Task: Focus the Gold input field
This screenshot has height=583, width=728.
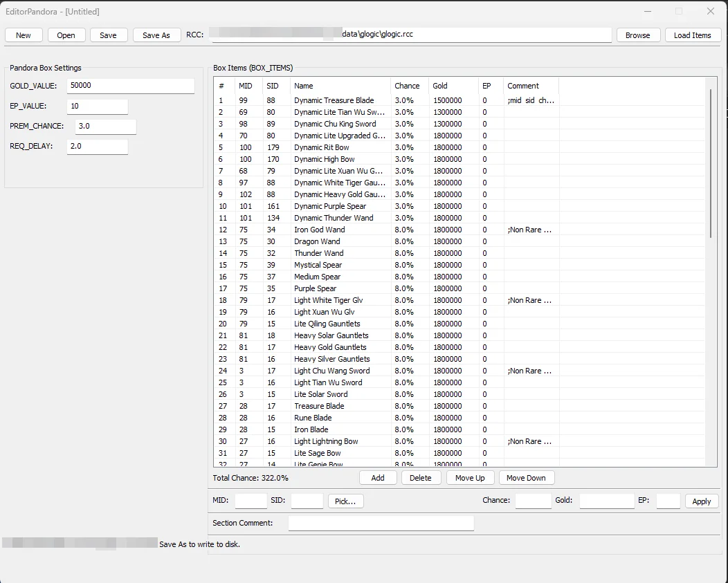Action: [x=607, y=501]
